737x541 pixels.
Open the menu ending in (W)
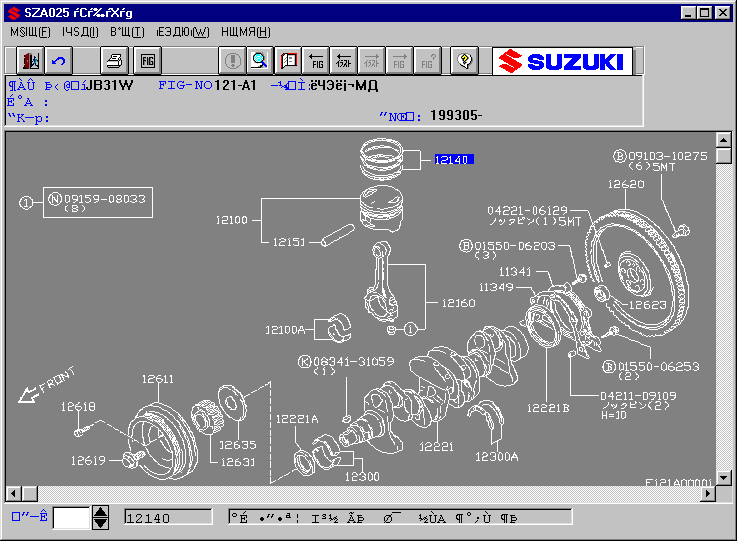tap(183, 32)
